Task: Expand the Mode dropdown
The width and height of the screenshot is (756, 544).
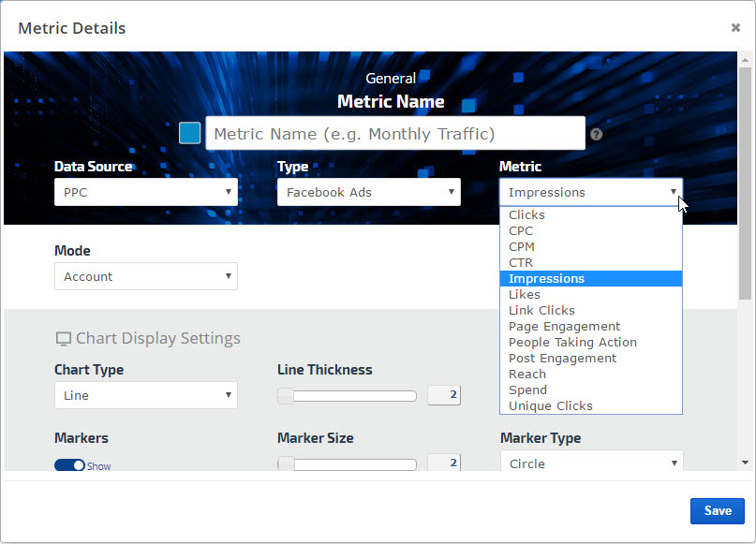Action: pyautogui.click(x=145, y=276)
